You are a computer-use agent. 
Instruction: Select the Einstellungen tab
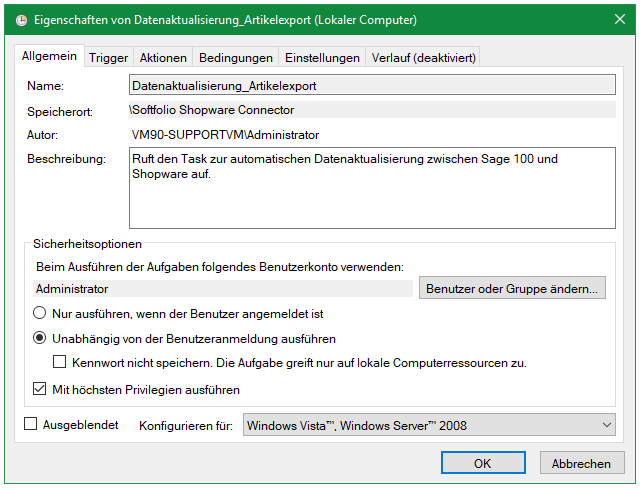tap(322, 58)
